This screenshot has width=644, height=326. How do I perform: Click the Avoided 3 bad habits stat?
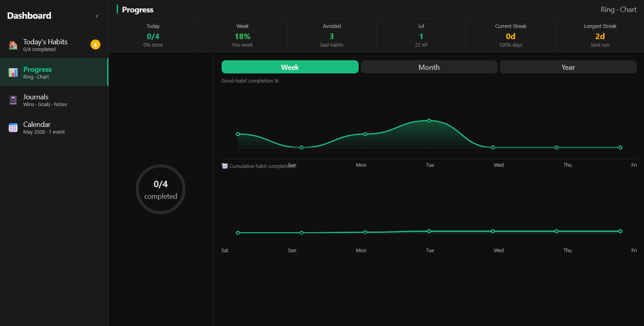[x=332, y=36]
